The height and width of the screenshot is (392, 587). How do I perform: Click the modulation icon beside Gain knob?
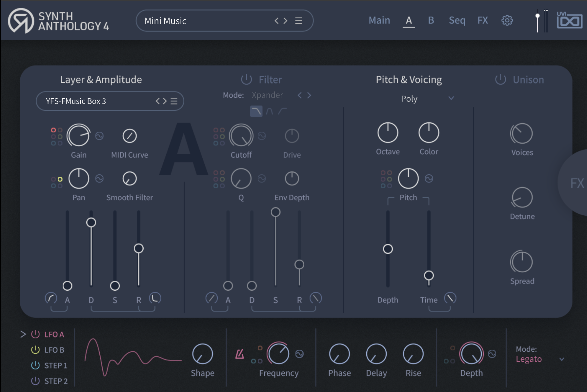pyautogui.click(x=99, y=136)
